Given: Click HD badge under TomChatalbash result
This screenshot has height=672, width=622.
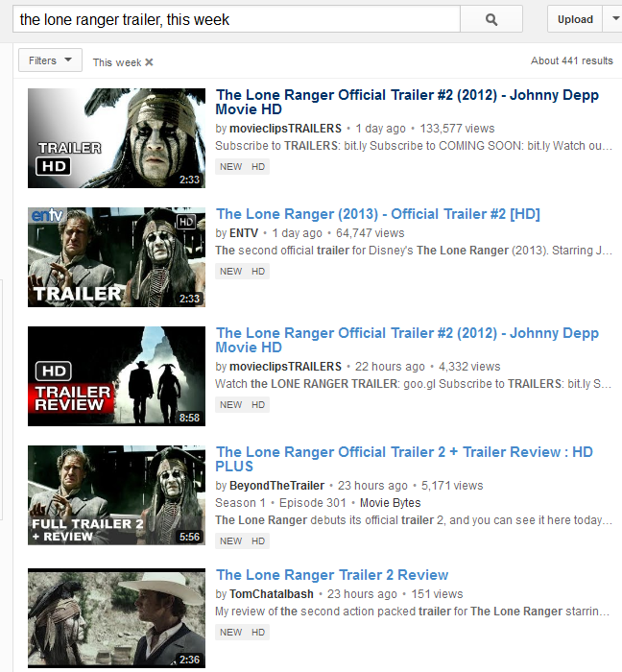Looking at the screenshot, I should [258, 632].
